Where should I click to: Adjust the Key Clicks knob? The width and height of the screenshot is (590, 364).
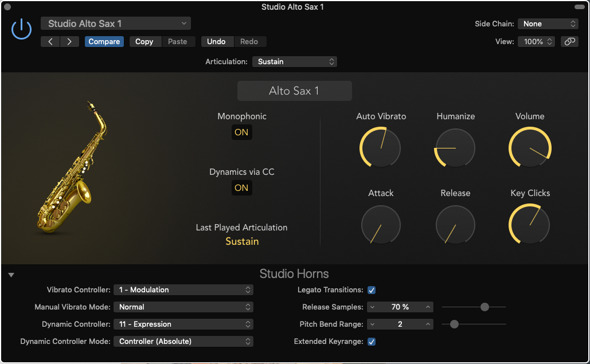(x=530, y=225)
